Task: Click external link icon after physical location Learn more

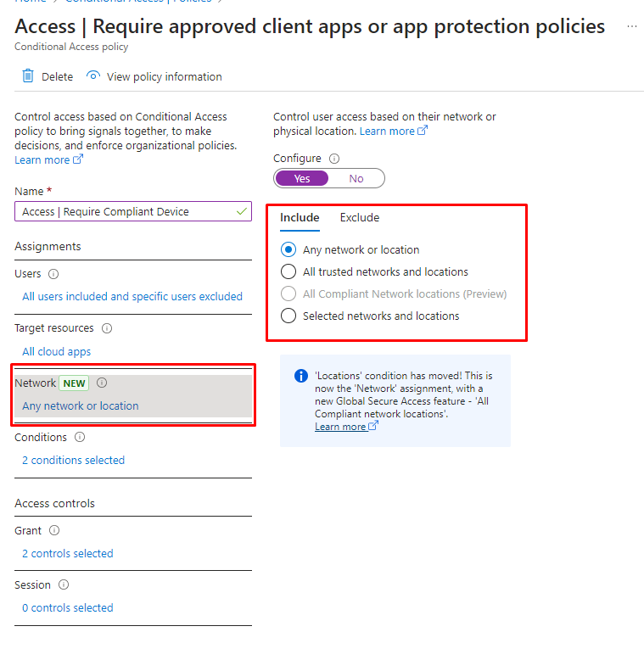Action: [423, 130]
